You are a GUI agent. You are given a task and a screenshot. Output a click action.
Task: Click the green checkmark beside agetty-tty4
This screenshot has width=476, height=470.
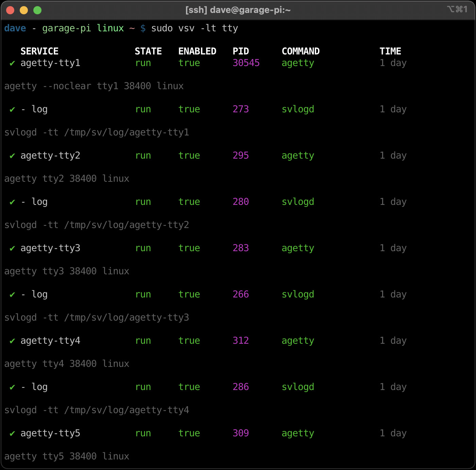click(12, 341)
